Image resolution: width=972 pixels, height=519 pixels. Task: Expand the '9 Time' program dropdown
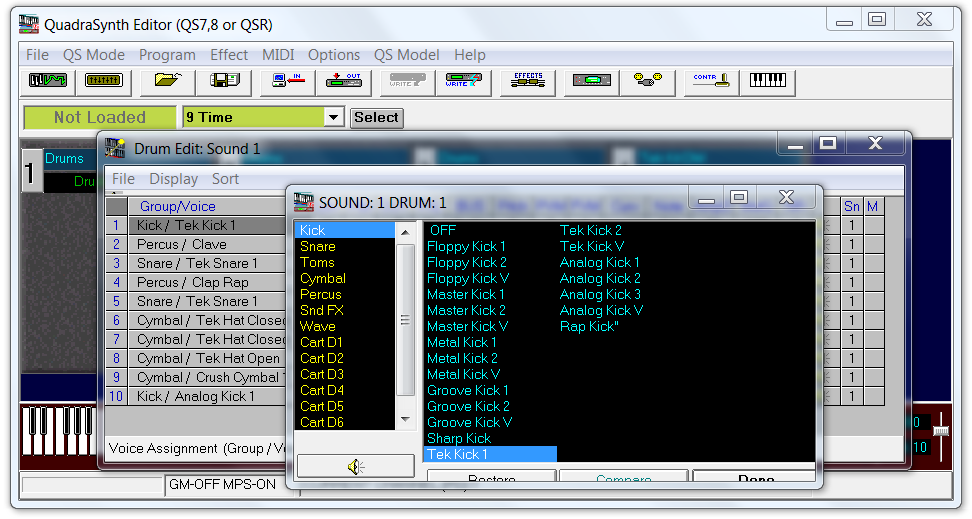point(334,118)
